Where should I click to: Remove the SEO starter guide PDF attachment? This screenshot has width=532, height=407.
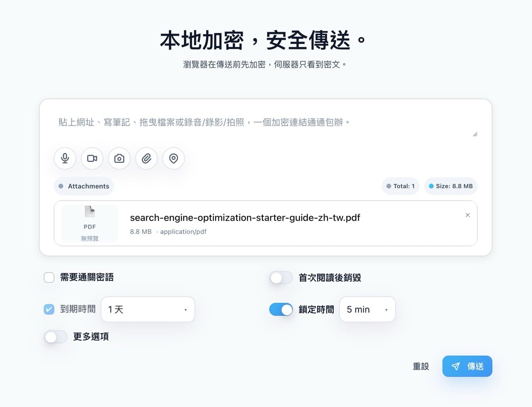pyautogui.click(x=468, y=215)
